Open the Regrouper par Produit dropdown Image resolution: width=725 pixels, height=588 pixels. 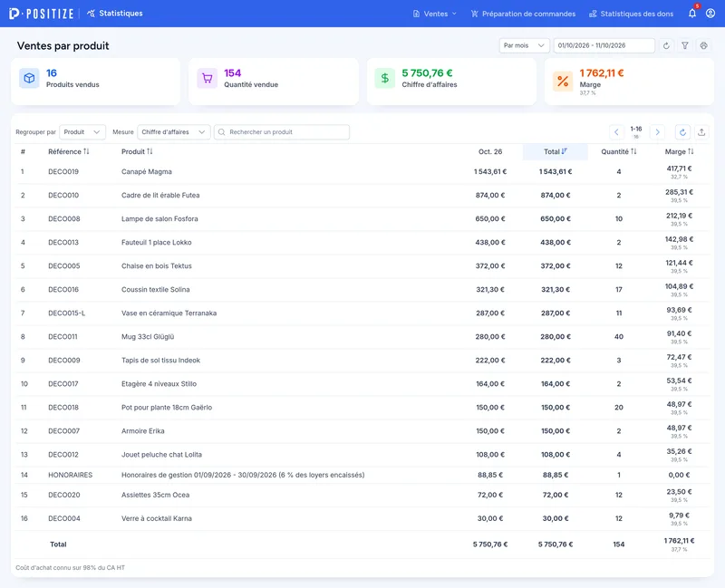[x=82, y=132]
